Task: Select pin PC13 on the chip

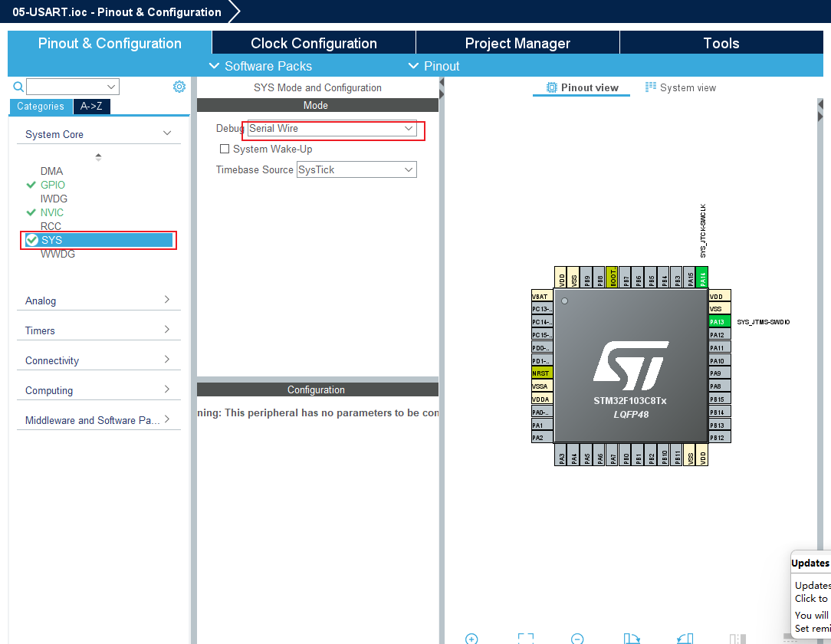Action: click(542, 309)
